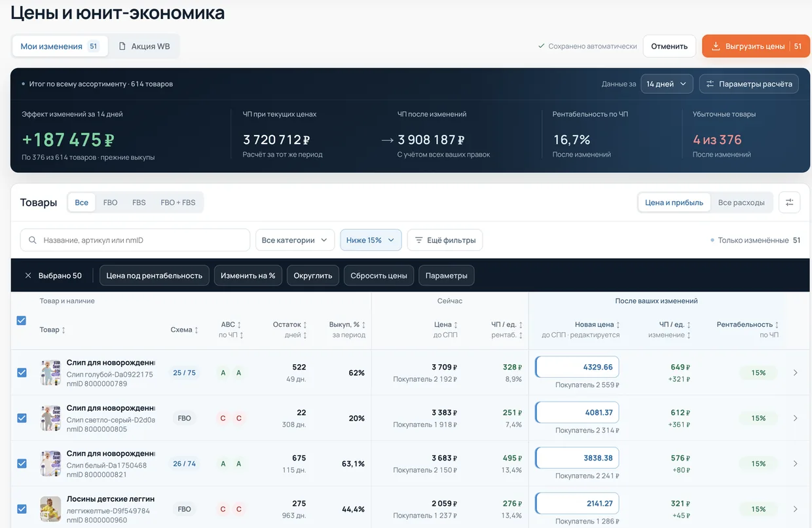Sort by Остаток column arrows
Image resolution: width=812 pixels, height=528 pixels.
pyautogui.click(x=305, y=325)
